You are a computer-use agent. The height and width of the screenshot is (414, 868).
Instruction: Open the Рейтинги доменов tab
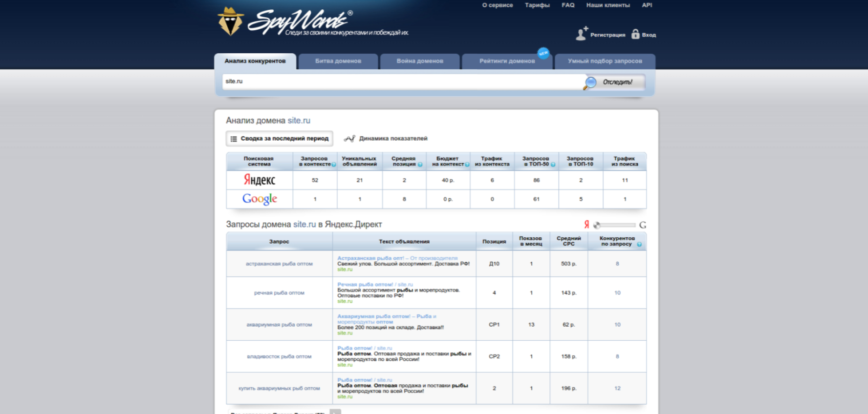[507, 61]
